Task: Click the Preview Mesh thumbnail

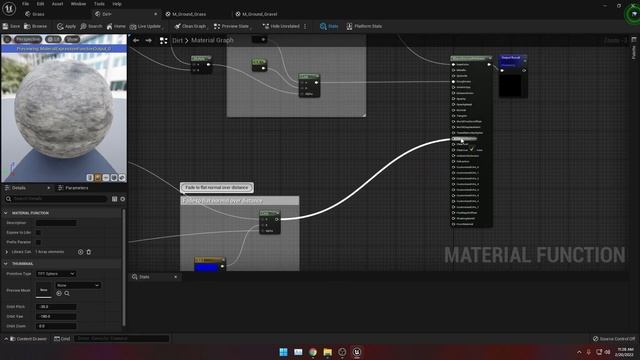Action: (44, 289)
